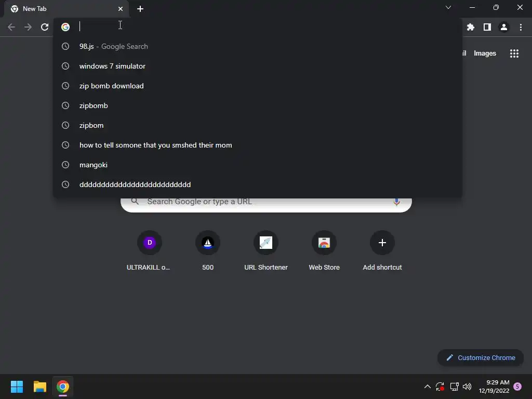Click the sync tray icon with red dot
This screenshot has height=399, width=532.
[440, 387]
